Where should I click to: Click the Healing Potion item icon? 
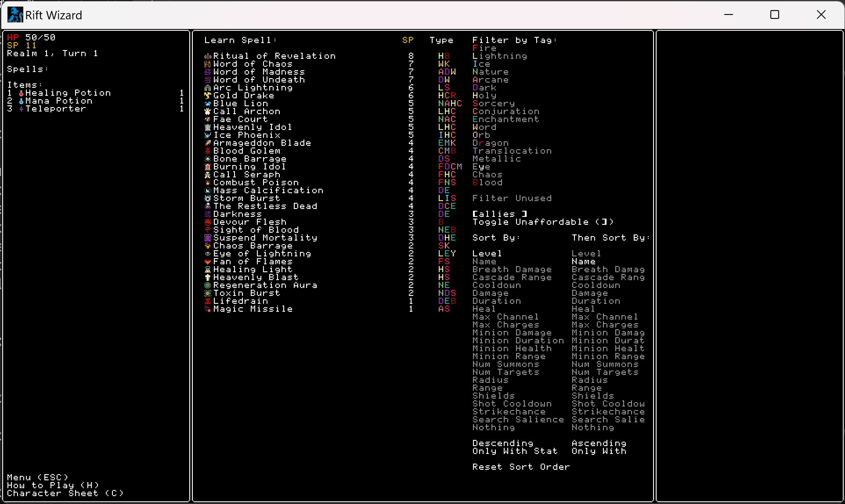21,93
